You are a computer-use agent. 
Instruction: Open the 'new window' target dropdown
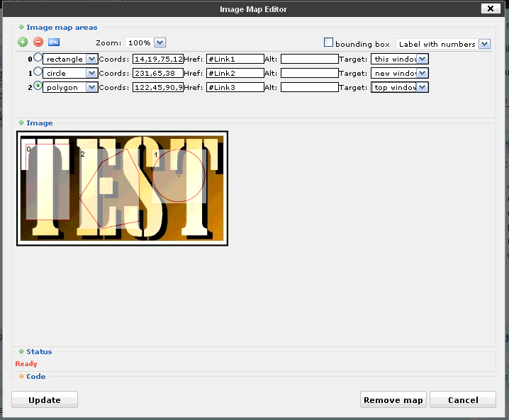[x=400, y=73]
